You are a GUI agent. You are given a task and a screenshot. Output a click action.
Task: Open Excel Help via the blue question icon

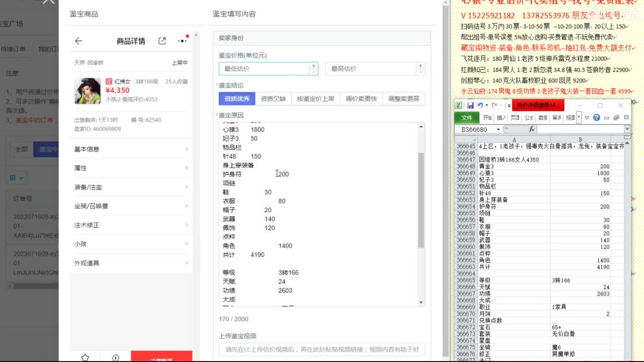tap(596, 118)
